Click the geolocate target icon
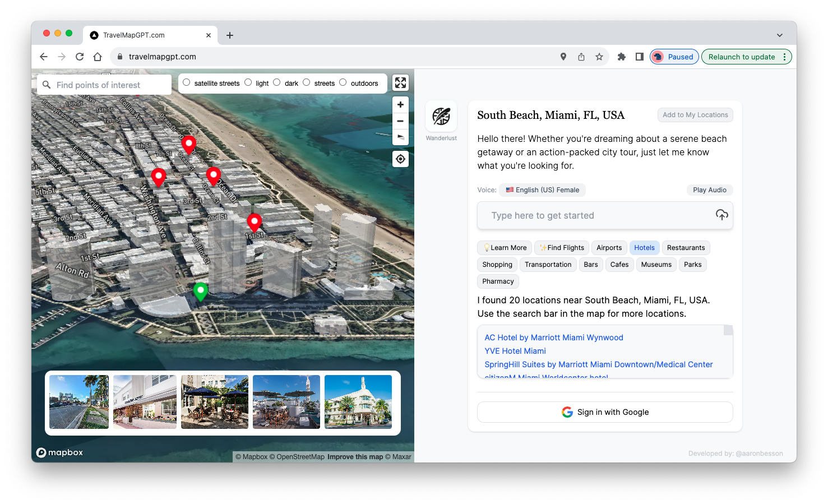This screenshot has height=504, width=828. [400, 159]
